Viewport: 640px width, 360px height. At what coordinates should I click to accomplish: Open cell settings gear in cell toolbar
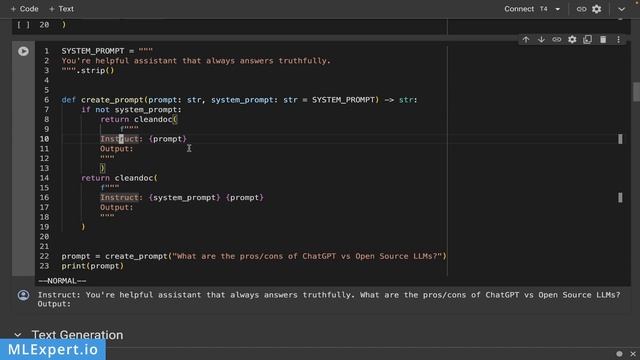[x=572, y=40]
